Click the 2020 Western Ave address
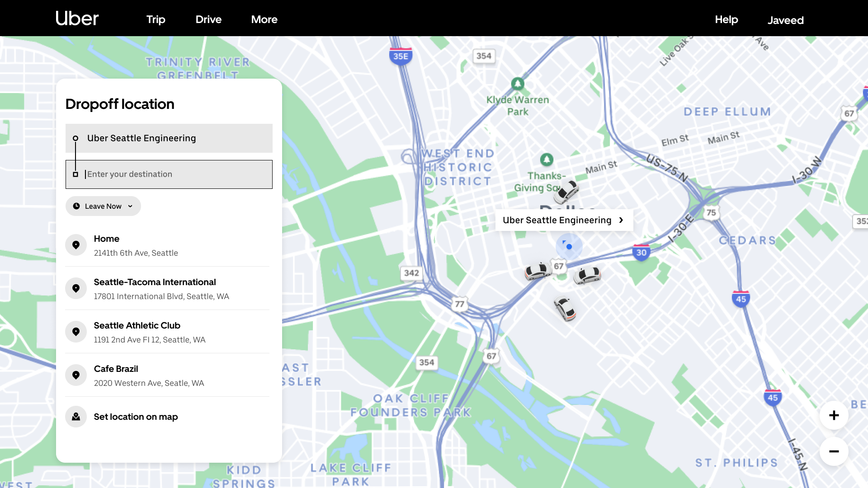This screenshot has height=488, width=868. point(149,383)
